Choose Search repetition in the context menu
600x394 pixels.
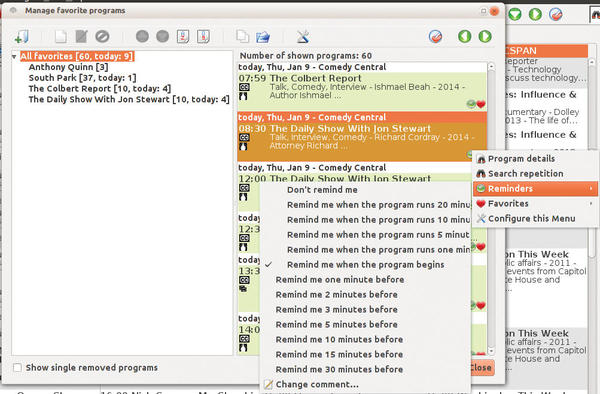pos(536,174)
